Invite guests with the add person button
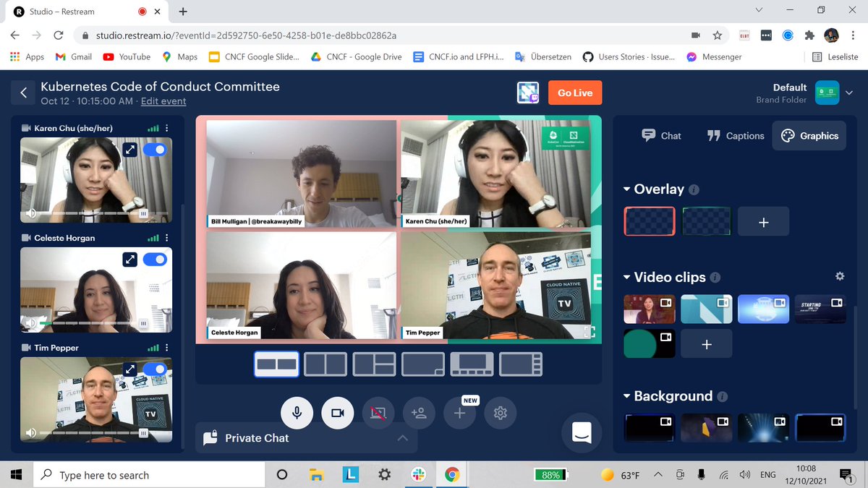Screen dimensions: 868x488 [x=419, y=413]
